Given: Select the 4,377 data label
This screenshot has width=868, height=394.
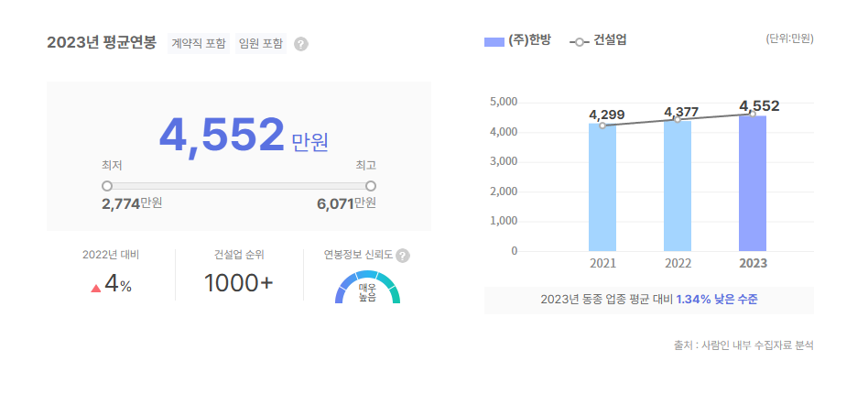Looking at the screenshot, I should (x=681, y=112).
